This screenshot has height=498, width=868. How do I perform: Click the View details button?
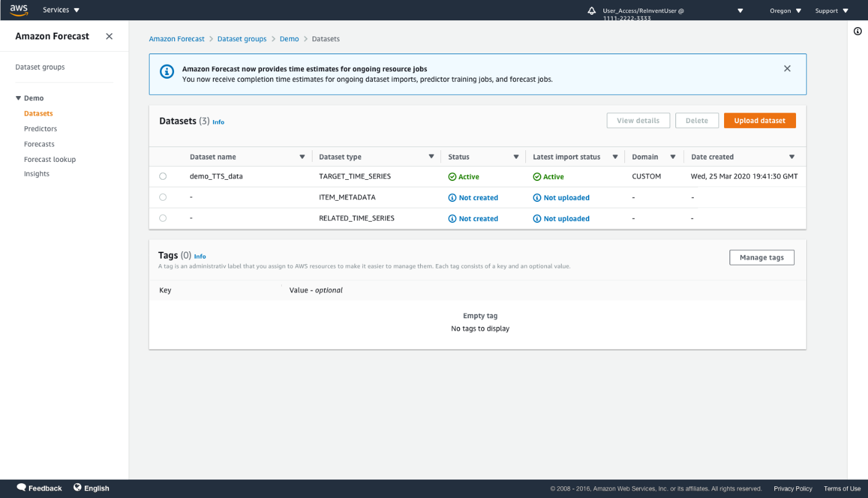[638, 121]
